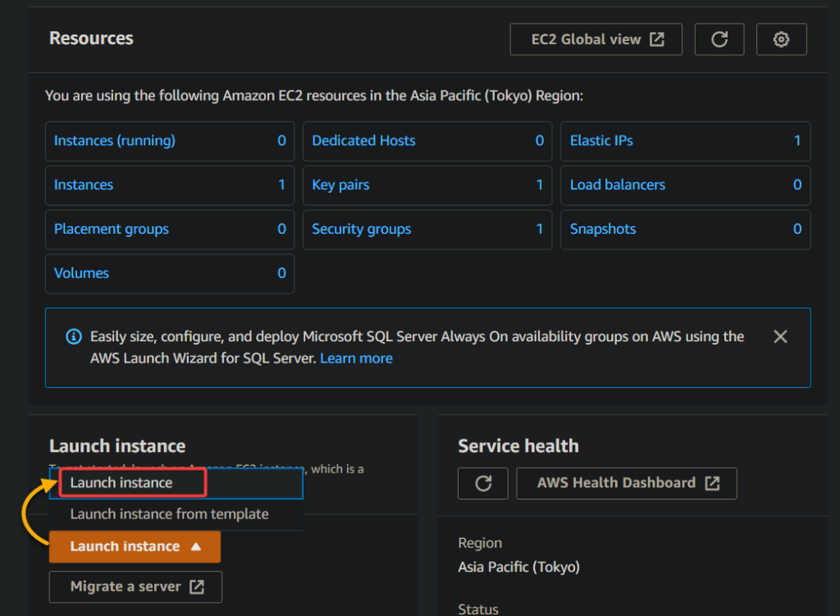Screen dimensions: 840x616
Task: Collapse the orange Launch instance dropdown
Action: coord(135,546)
